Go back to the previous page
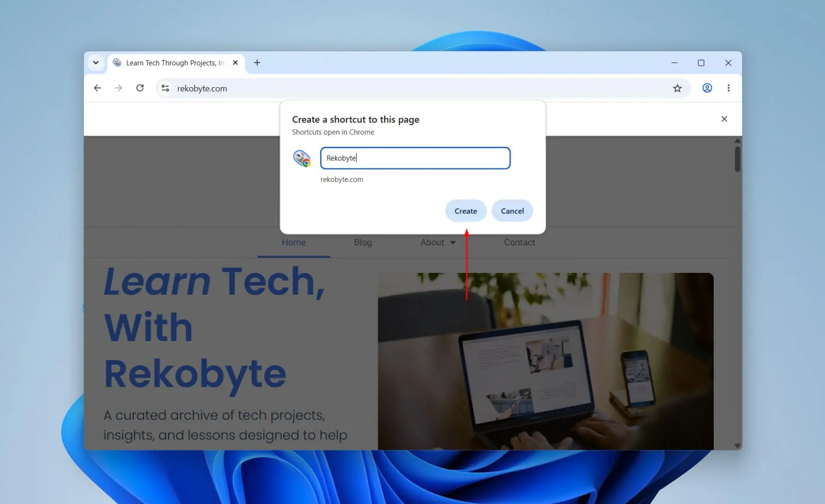Screen dimensions: 825x504 click(98, 88)
